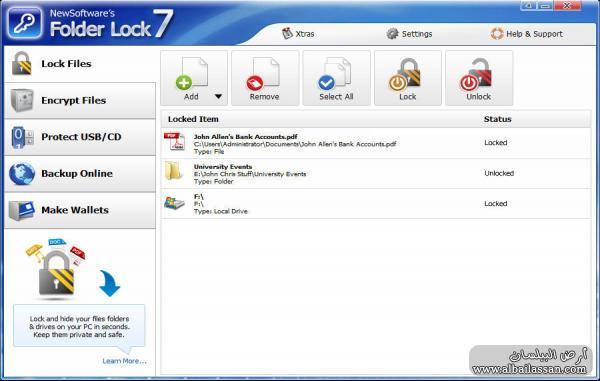Switch to the Backup Online section
The image size is (600, 381).
[x=80, y=174]
